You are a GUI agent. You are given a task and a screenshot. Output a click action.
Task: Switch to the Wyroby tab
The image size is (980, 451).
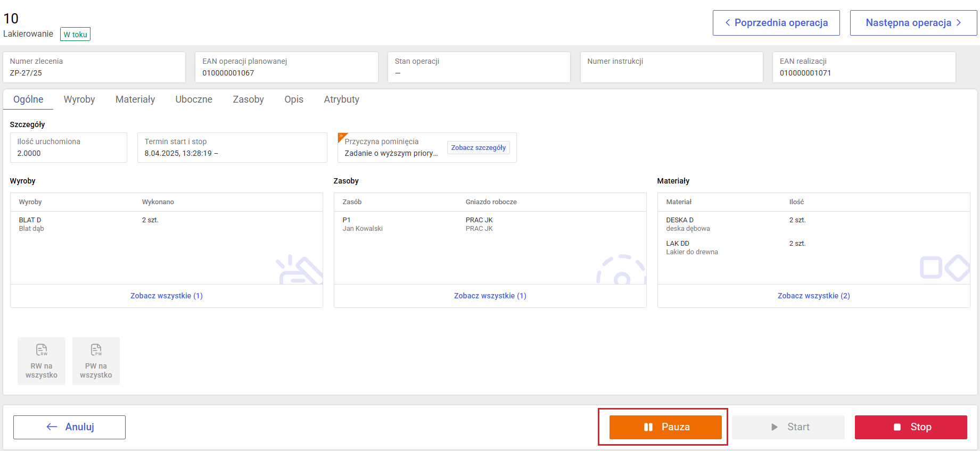[79, 99]
